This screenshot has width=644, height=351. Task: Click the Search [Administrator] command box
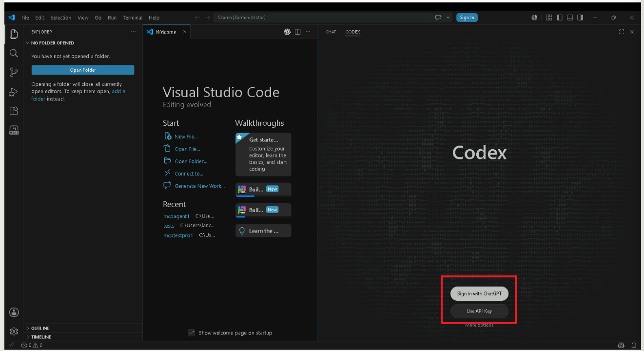pos(323,18)
